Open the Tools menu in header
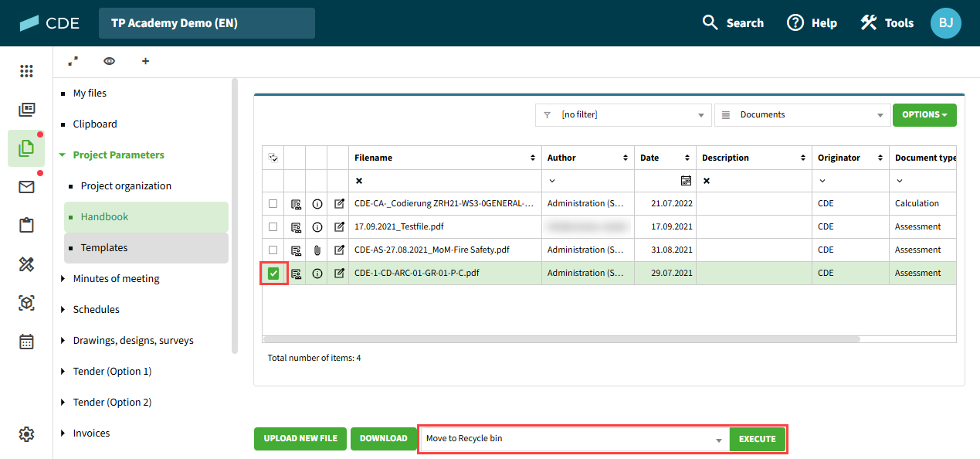980x459 pixels. 887,23
